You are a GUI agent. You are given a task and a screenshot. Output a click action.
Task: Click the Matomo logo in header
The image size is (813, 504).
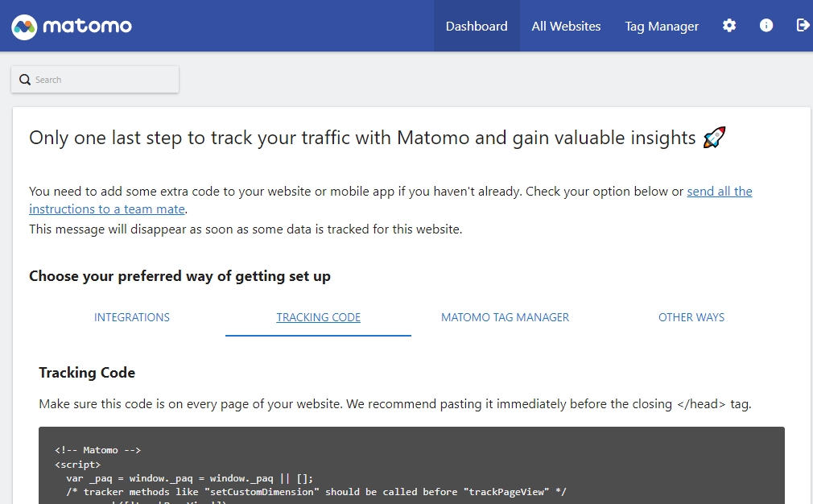point(72,27)
